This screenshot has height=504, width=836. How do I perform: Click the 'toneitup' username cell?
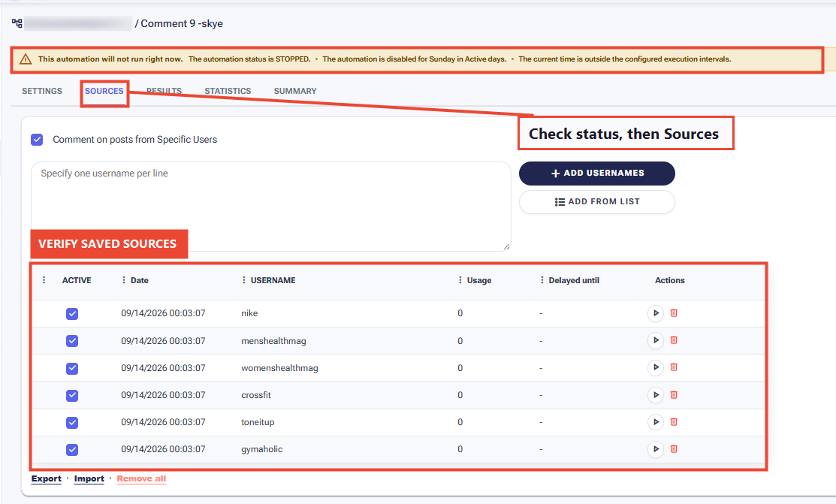click(258, 422)
